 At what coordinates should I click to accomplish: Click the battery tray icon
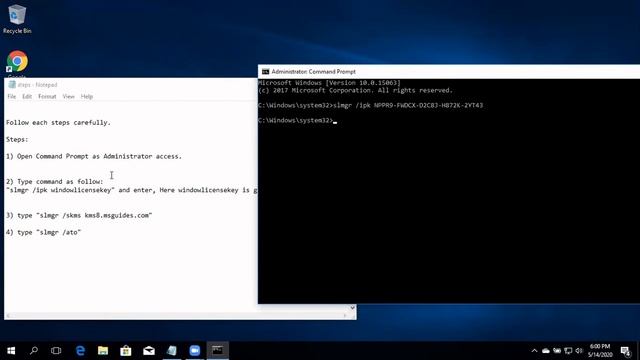click(x=557, y=351)
